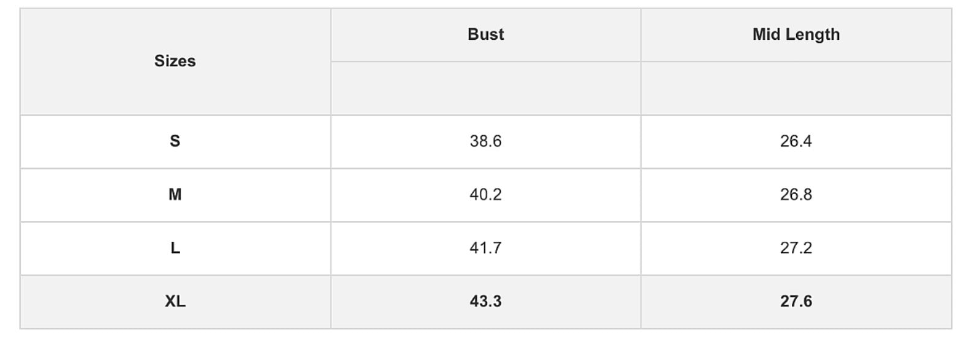Click the M row's Mid Length cell

click(796, 195)
